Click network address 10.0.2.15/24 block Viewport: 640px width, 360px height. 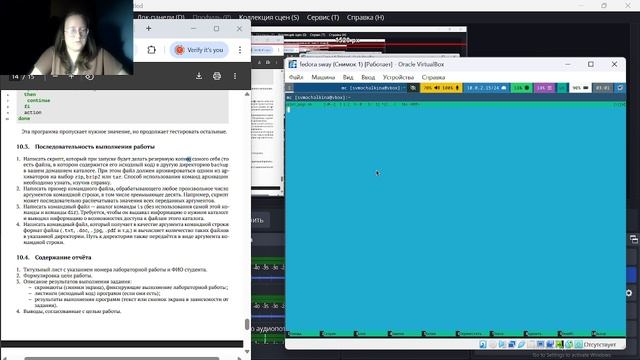[486, 88]
